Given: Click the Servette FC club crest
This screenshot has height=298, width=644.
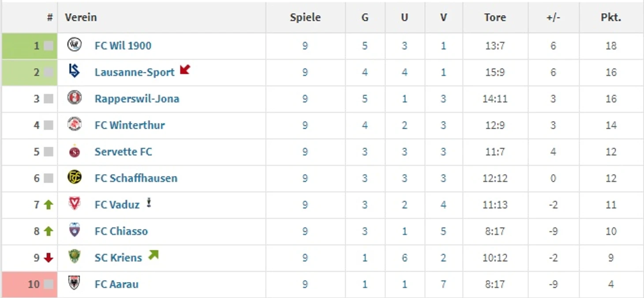Looking at the screenshot, I should click(x=74, y=151).
